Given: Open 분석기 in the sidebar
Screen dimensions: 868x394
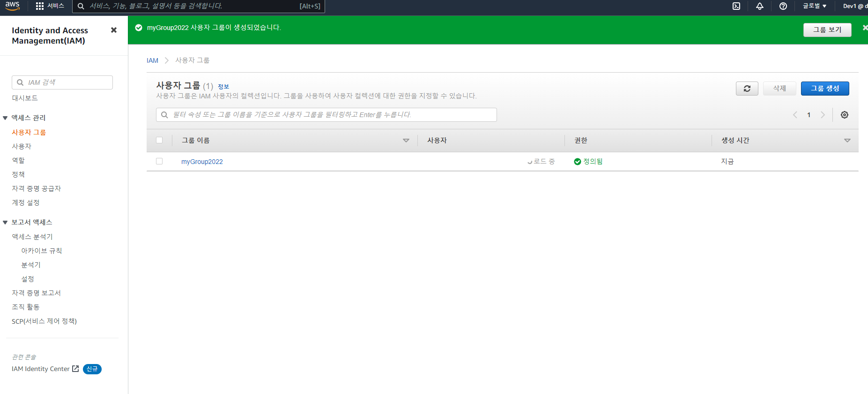Looking at the screenshot, I should (x=31, y=265).
